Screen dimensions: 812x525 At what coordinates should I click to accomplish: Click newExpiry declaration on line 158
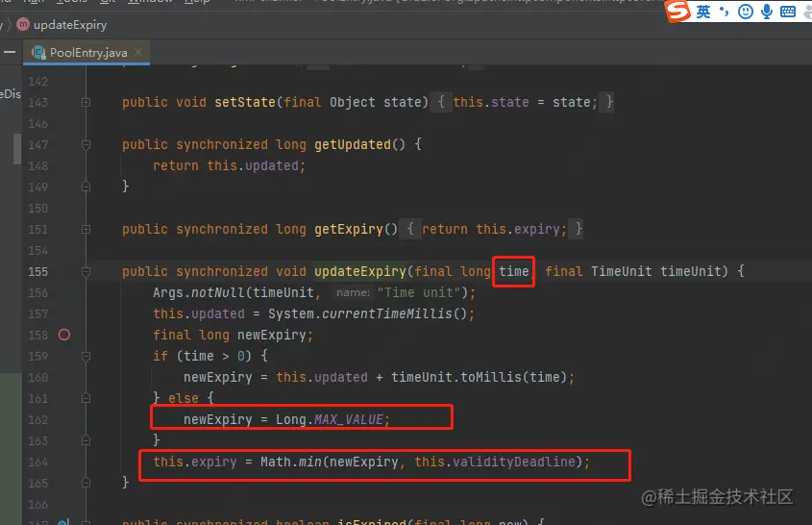[272, 335]
